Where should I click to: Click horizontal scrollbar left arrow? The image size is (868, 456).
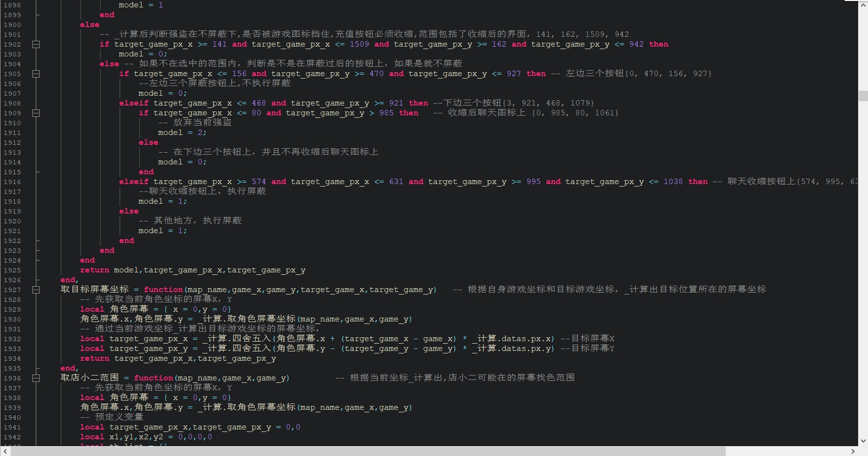click(5, 451)
